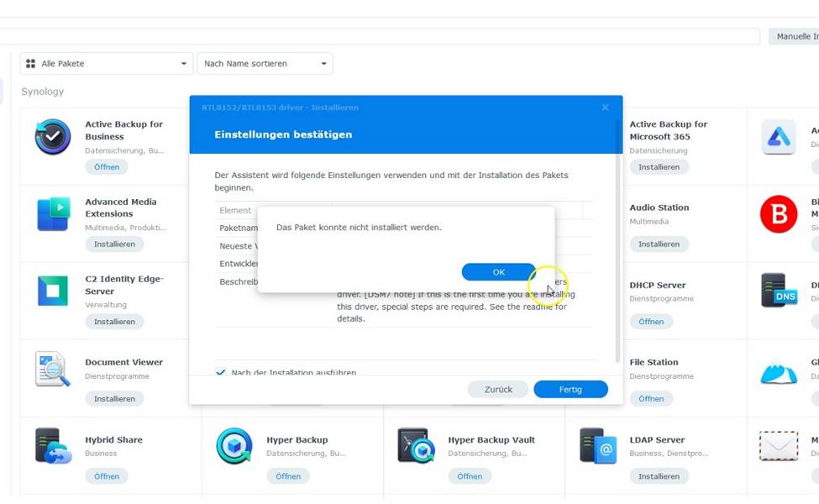Click Fertig in the install wizard
819x504 pixels.
tap(570, 389)
